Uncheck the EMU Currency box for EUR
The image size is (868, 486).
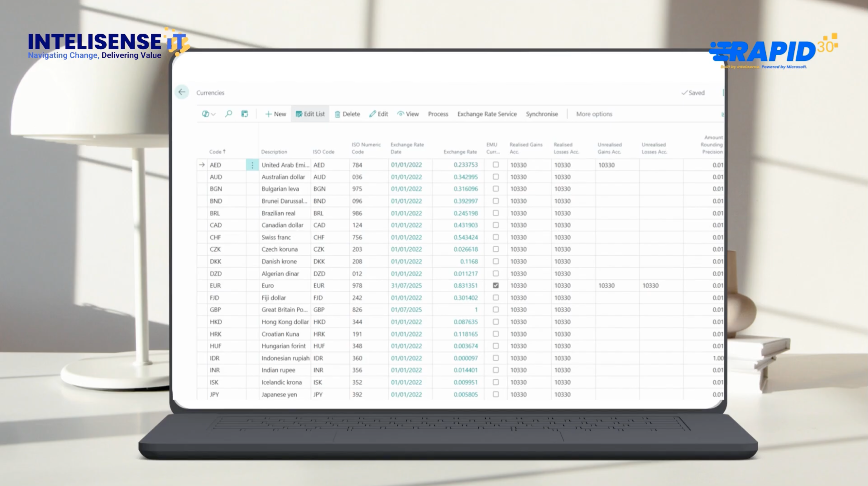pos(496,285)
